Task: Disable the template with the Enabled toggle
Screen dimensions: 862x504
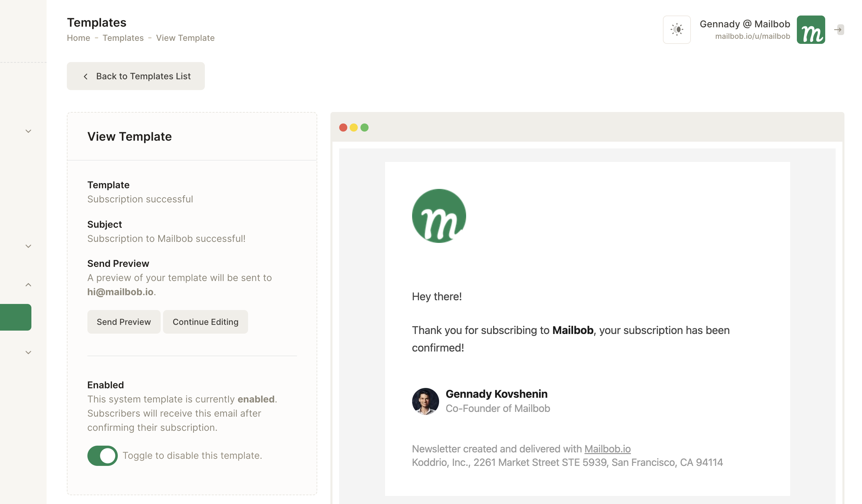Action: pyautogui.click(x=102, y=455)
